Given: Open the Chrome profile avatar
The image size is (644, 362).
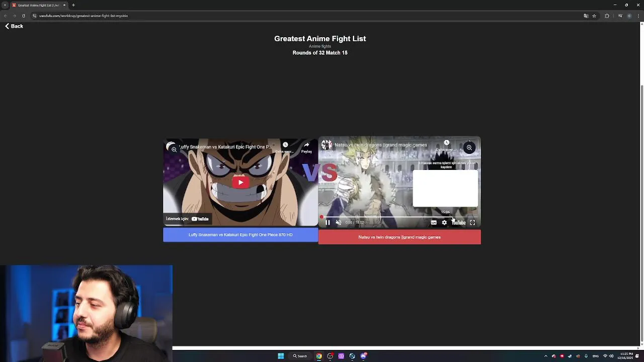Looking at the screenshot, I should (629, 16).
